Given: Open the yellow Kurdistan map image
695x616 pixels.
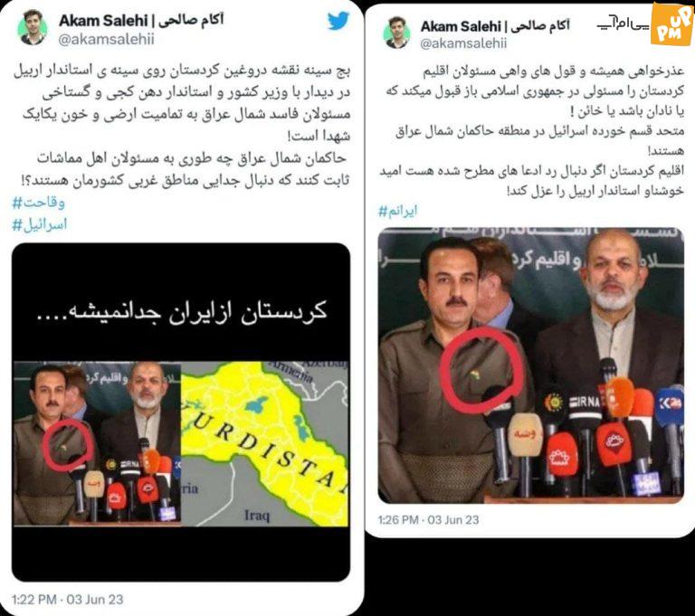Looking at the screenshot, I should coord(264,444).
